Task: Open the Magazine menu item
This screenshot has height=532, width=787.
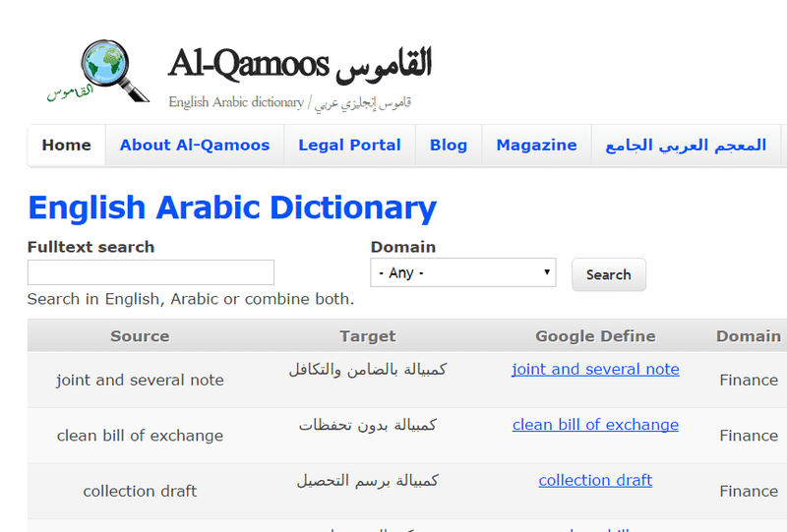Action: coord(536,146)
